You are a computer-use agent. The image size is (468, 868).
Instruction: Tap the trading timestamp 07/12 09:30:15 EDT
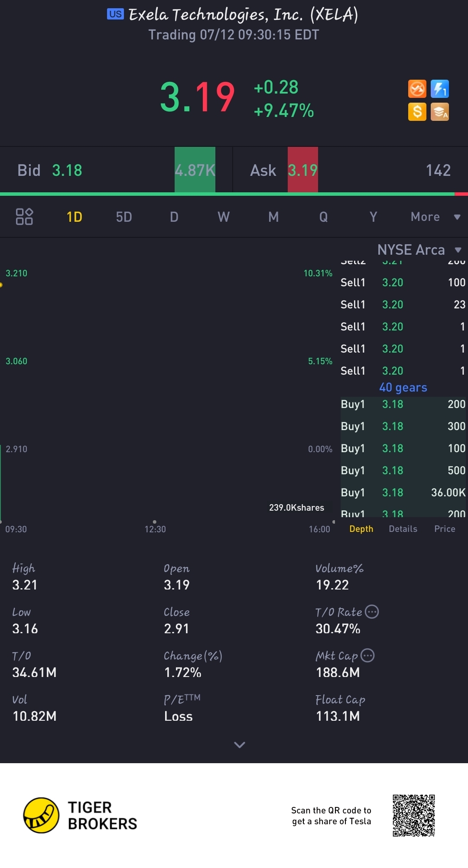coord(234,35)
